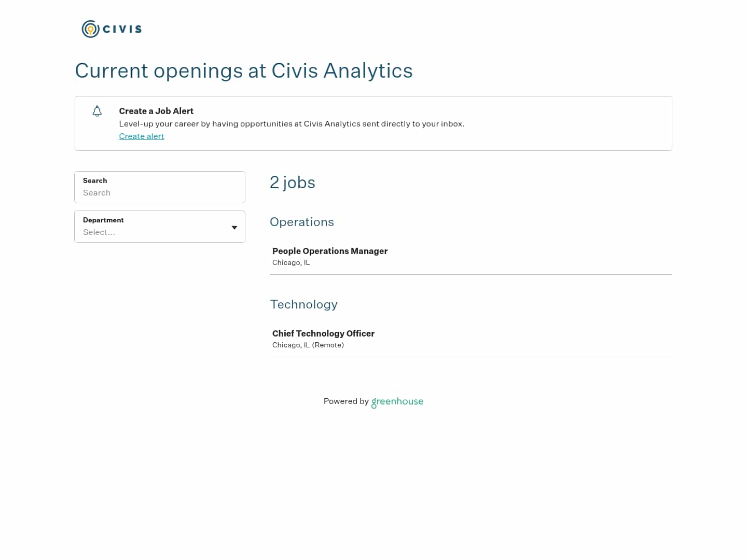Screen dimensions: 747x560
Task: Click the bell icon beside Create a Job Alert
Action: (97, 111)
